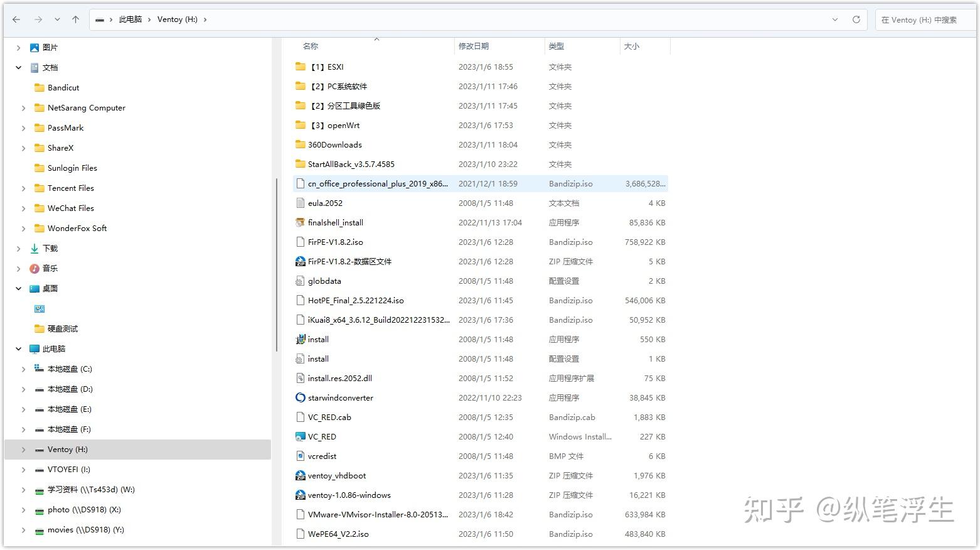Select install application (550 KB) icon
980x550 pixels.
[301, 339]
